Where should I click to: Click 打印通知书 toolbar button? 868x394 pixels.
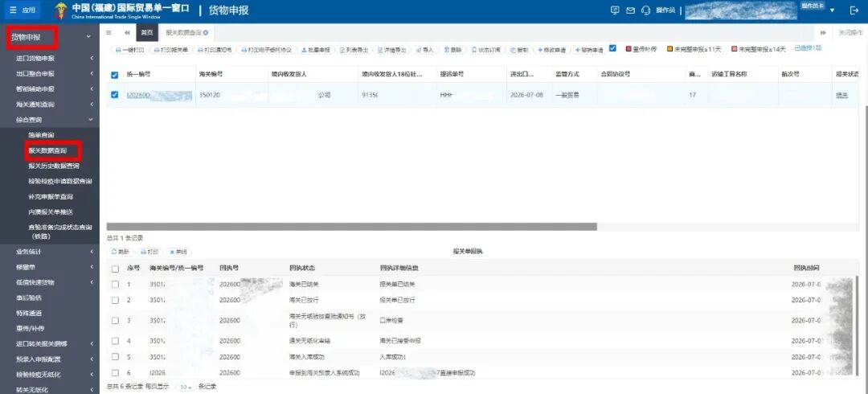215,50
